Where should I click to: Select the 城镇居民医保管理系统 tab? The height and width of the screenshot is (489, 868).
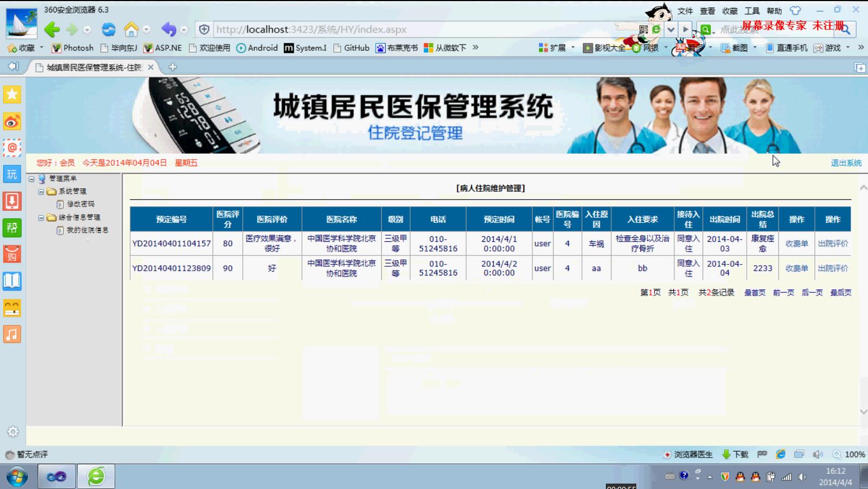point(94,67)
